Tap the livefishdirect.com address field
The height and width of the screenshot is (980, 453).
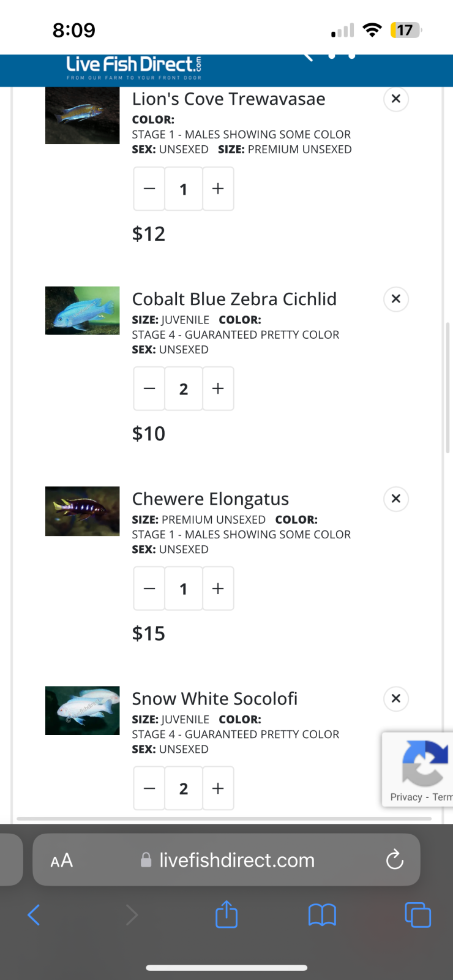click(x=236, y=860)
